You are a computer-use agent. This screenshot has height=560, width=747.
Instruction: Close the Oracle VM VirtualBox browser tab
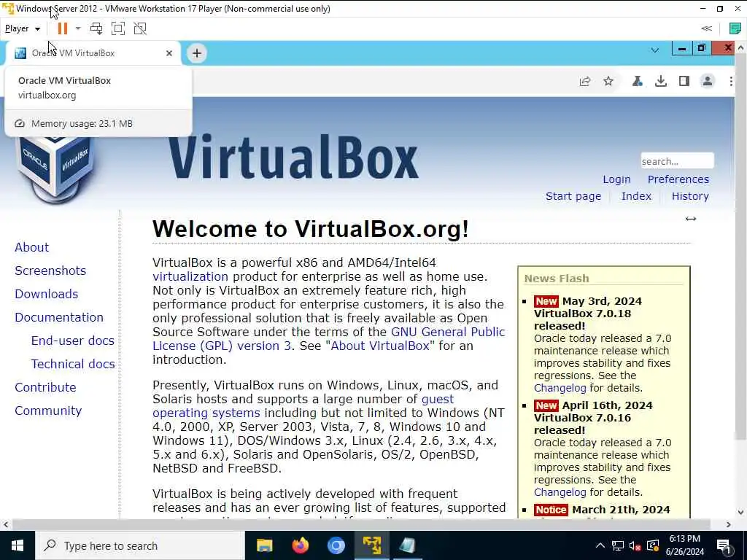coord(169,53)
